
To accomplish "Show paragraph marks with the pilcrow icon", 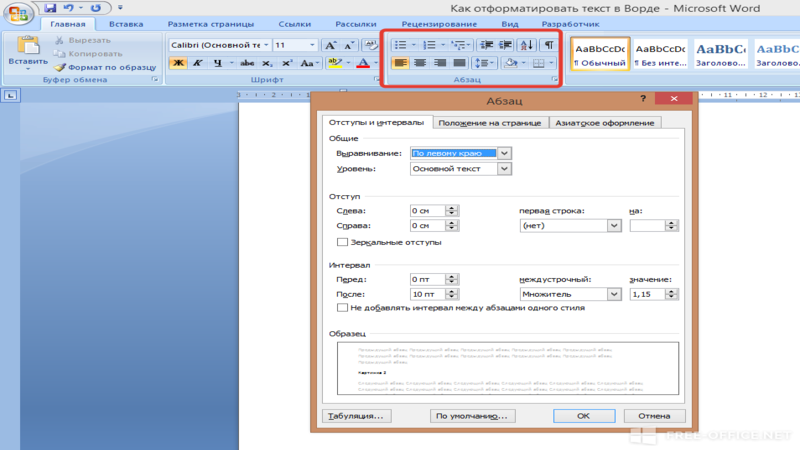I will (548, 45).
